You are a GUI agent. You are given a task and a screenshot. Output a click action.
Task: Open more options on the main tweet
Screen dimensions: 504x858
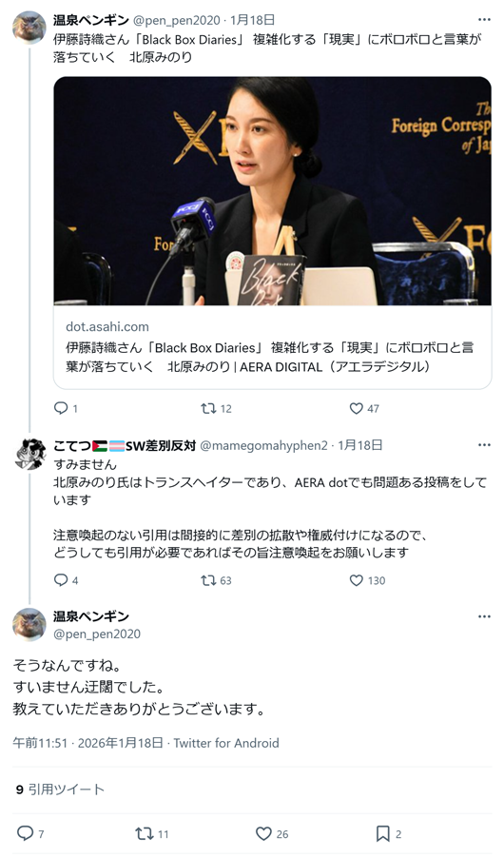click(x=484, y=616)
